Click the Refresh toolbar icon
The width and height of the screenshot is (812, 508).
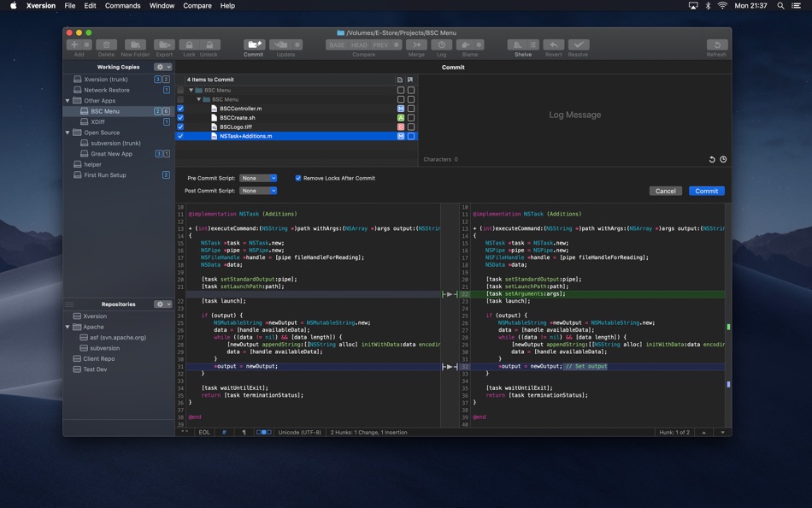(x=716, y=44)
